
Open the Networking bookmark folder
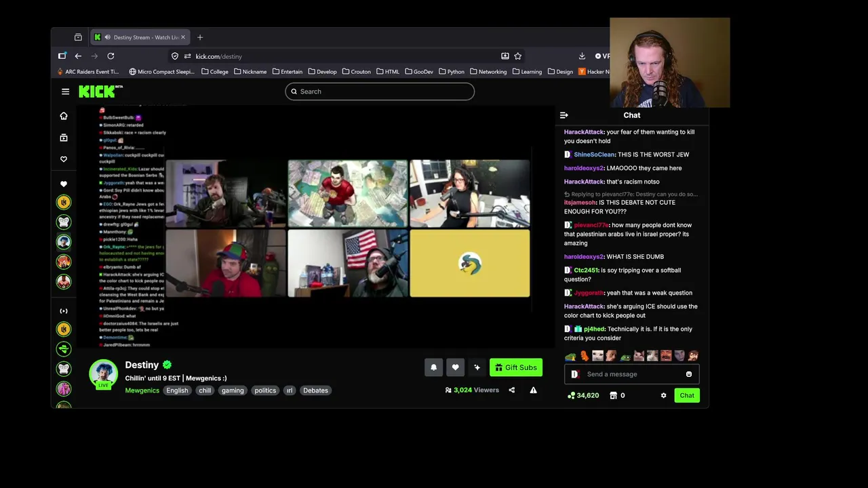[x=488, y=71]
